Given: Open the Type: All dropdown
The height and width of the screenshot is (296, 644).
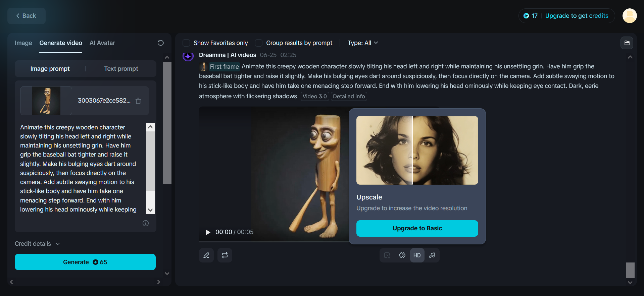Looking at the screenshot, I should [x=363, y=43].
